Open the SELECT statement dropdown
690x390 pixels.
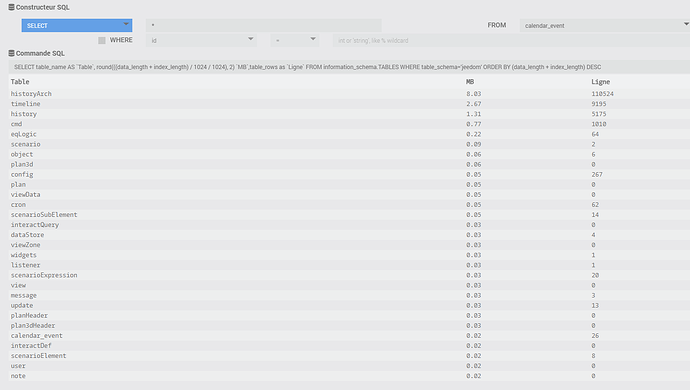[77, 26]
